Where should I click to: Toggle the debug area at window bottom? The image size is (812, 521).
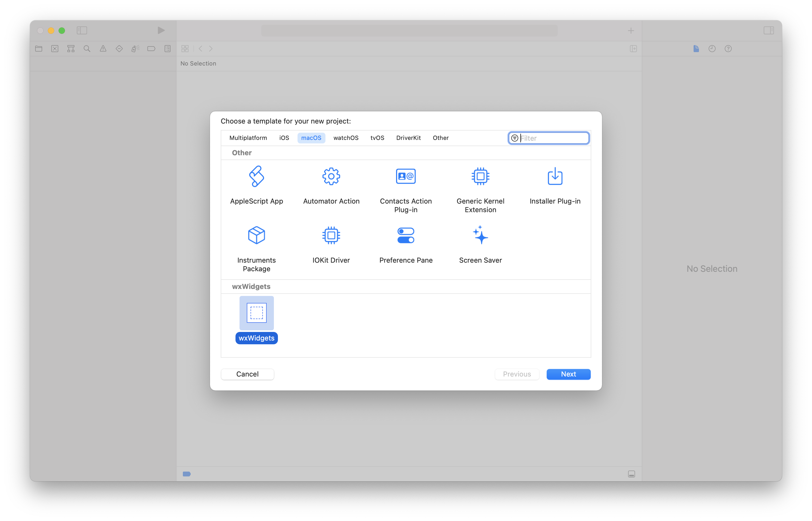click(631, 474)
